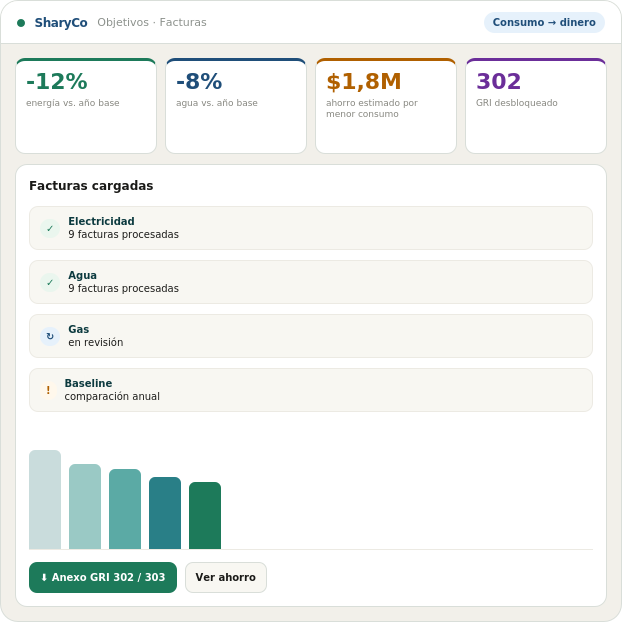Click the dark green last chart bar
Screen dimensions: 622x622
point(205,515)
